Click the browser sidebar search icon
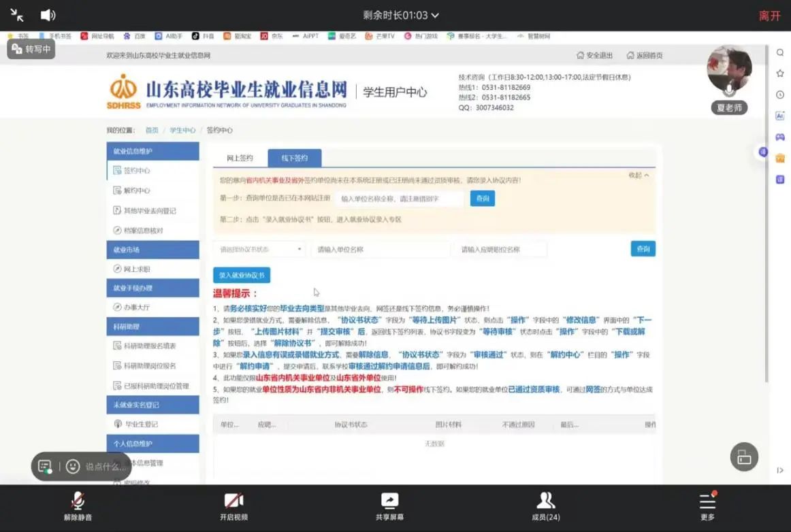791x532 pixels. tap(780, 52)
